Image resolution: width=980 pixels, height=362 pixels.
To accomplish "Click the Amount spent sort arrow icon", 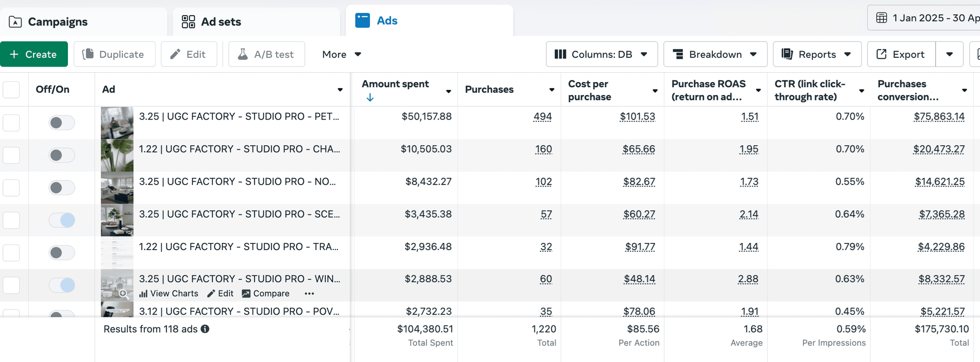I will point(370,98).
